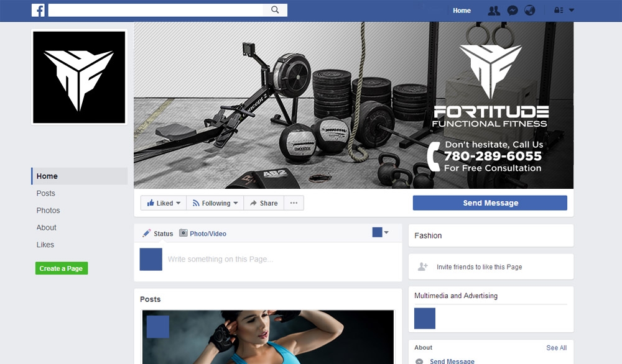
Task: Click the Send Message button
Action: (490, 202)
